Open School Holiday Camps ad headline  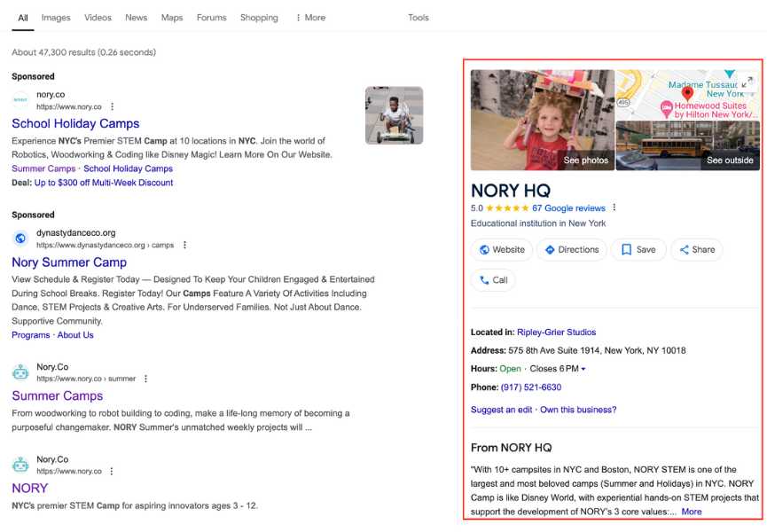pos(75,124)
